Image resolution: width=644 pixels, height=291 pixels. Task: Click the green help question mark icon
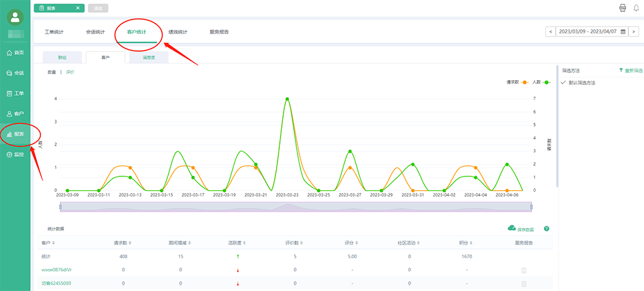[x=547, y=229]
